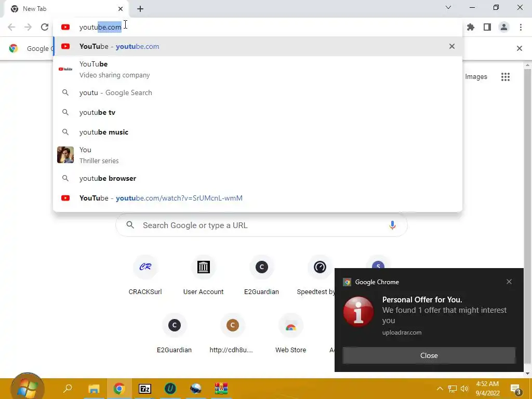532x399 pixels.
Task: Pick the YouTube Video sharing company suggestion
Action: (x=258, y=69)
